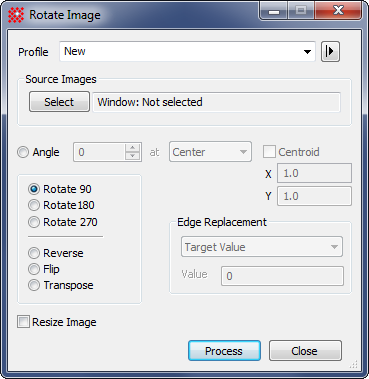Click the Rotate Image red app icon

tap(16, 15)
